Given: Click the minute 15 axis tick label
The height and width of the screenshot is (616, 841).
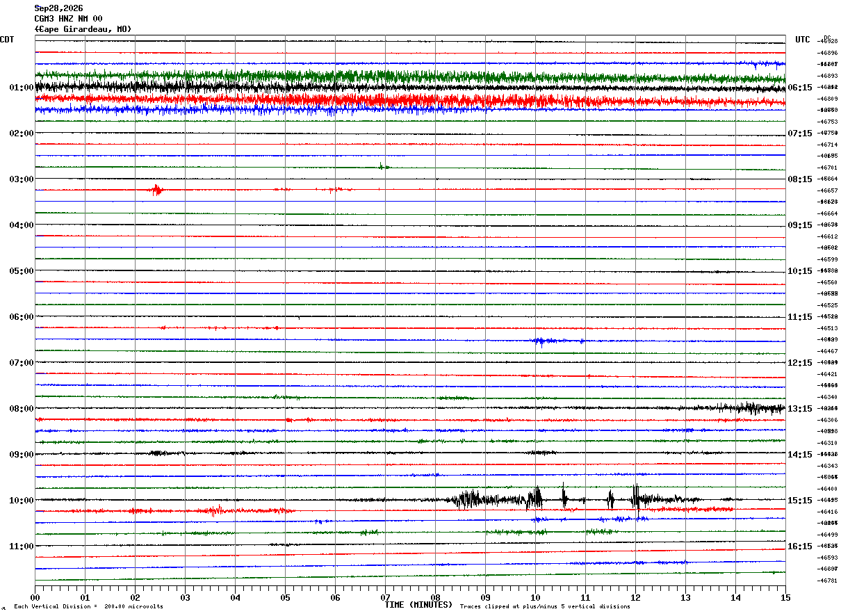Looking at the screenshot, I should point(785,597).
